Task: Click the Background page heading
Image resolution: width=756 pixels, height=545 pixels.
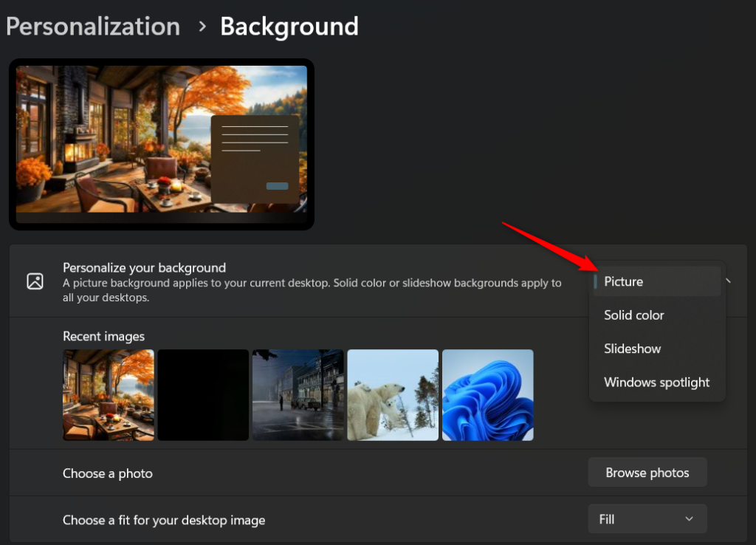Action: pos(289,27)
